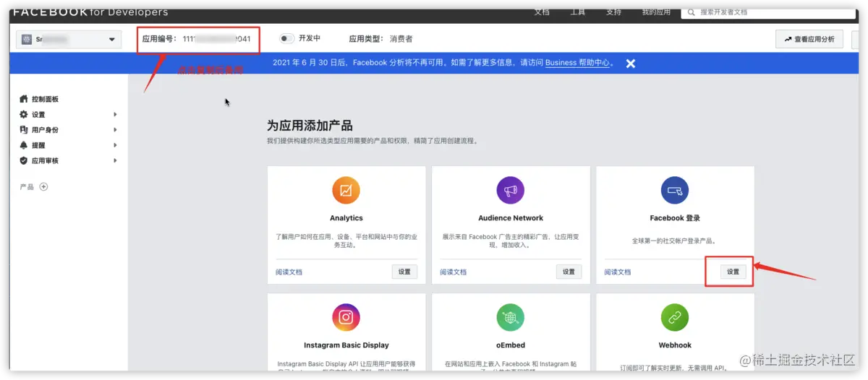Open 阅读文档 link on Analytics card
The height and width of the screenshot is (380, 868).
pyautogui.click(x=289, y=272)
